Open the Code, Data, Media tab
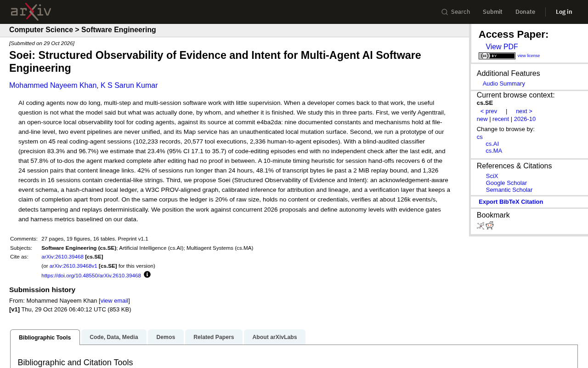Viewport: 588px width, 368px height. coord(114,337)
